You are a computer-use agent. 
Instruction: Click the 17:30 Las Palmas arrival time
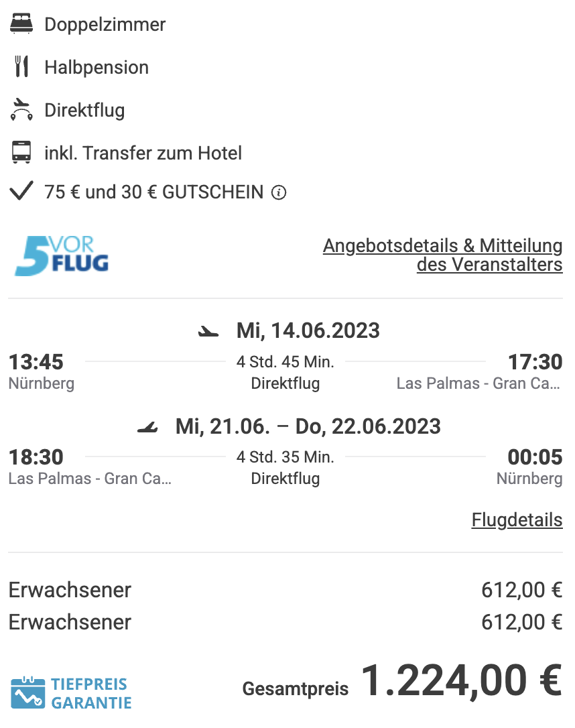click(x=535, y=362)
